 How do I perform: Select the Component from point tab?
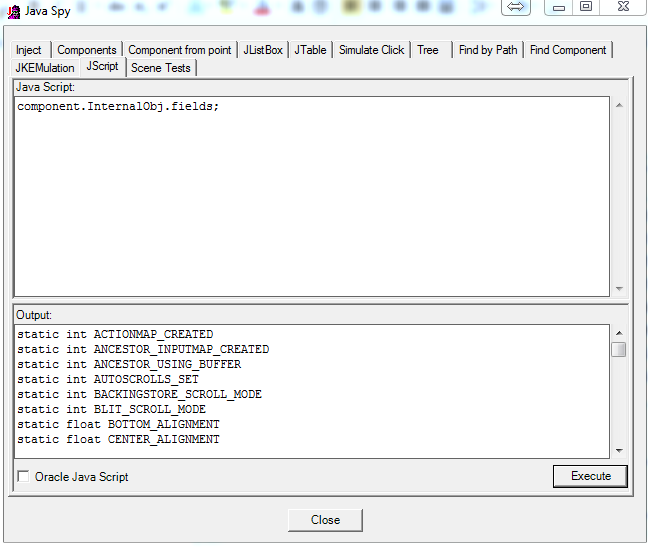click(x=180, y=50)
